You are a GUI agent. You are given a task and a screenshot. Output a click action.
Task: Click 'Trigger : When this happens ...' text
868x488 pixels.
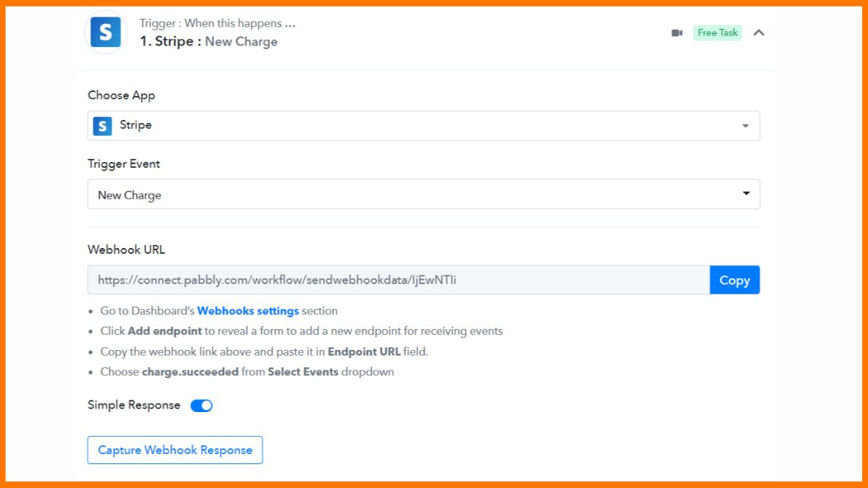(x=218, y=23)
